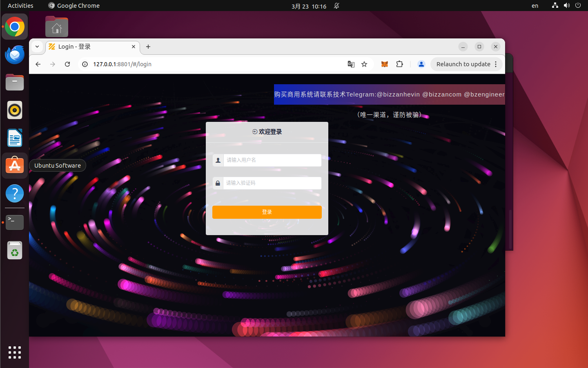Open Chrome's three-dot menu
The image size is (588, 368).
[x=496, y=64]
